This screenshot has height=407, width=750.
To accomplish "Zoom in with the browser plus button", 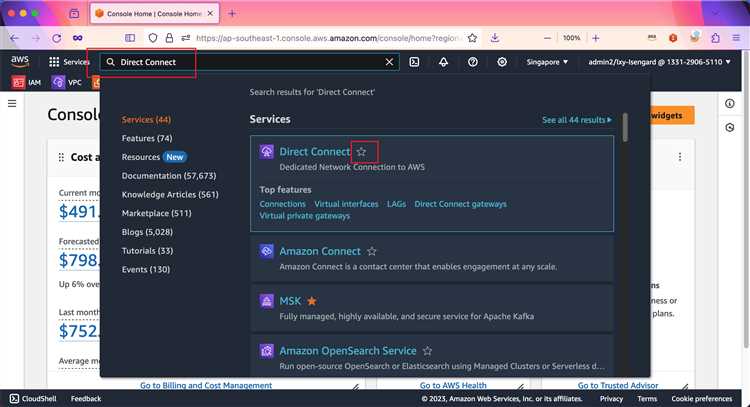I will pos(596,38).
